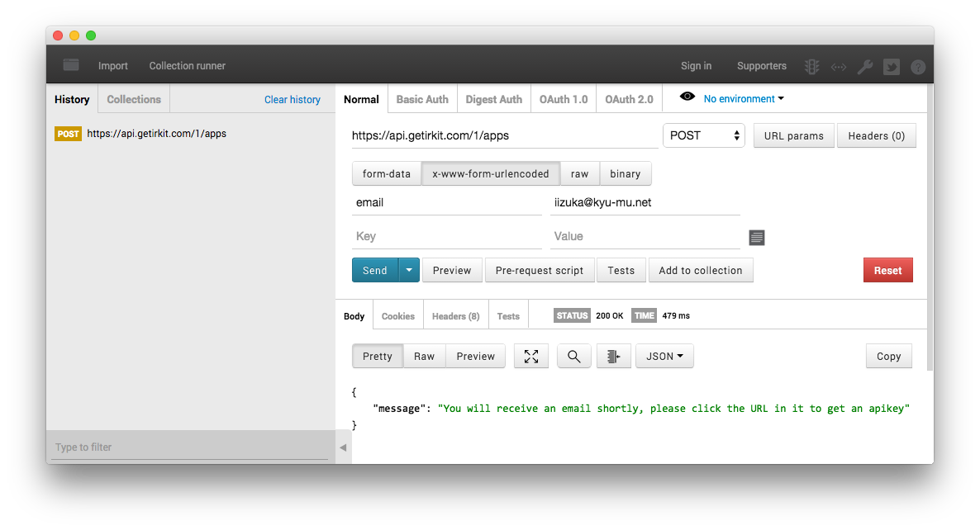The image size is (980, 530).
Task: Switch to the History tab
Action: pos(72,99)
